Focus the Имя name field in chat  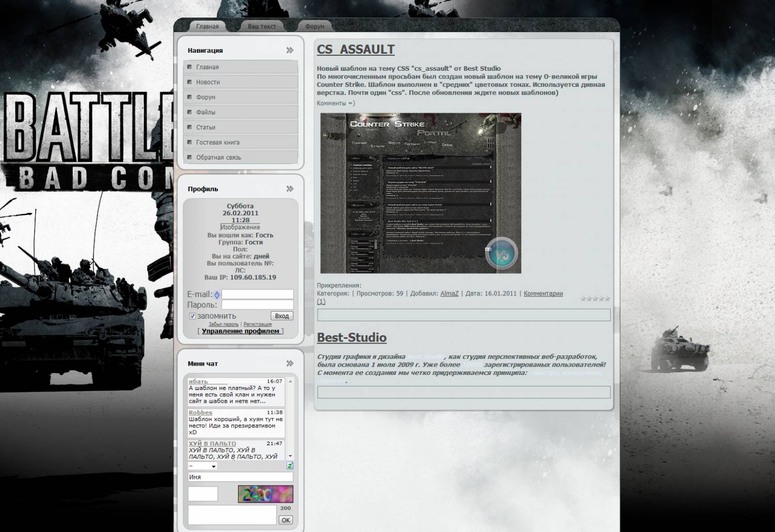(240, 477)
